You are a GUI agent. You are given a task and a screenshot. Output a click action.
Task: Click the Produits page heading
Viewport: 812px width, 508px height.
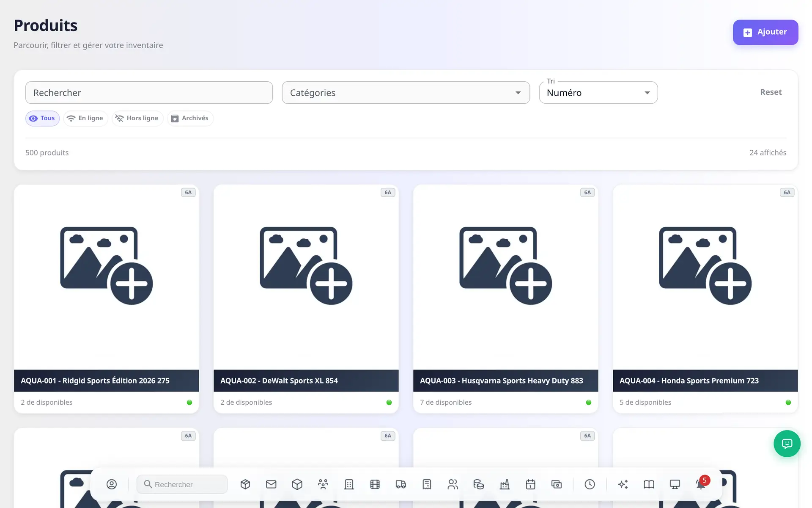pyautogui.click(x=46, y=26)
